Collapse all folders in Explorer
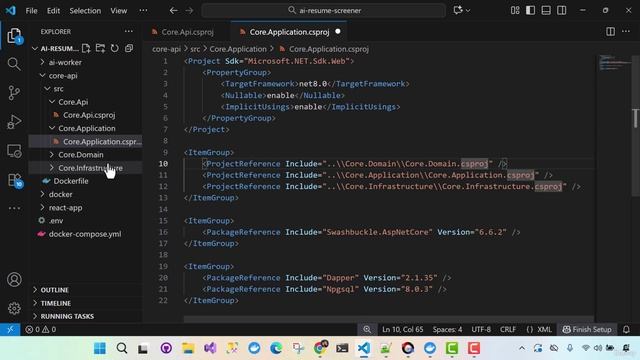Image resolution: width=640 pixels, height=360 pixels. 129,49
